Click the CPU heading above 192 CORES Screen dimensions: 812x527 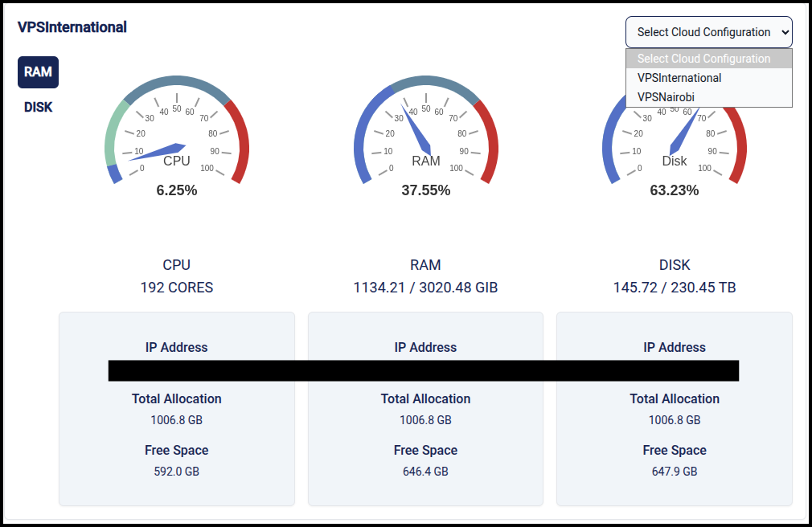pos(177,265)
